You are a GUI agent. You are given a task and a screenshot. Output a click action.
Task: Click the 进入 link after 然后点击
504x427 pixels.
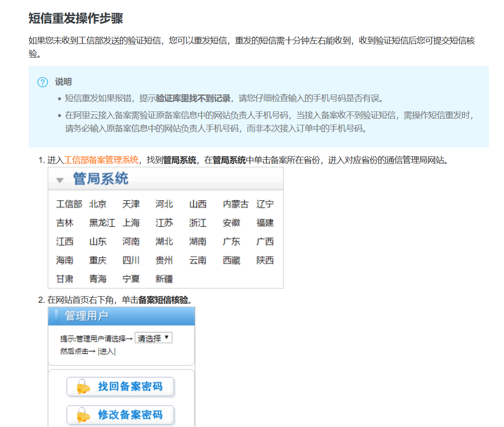pos(107,351)
